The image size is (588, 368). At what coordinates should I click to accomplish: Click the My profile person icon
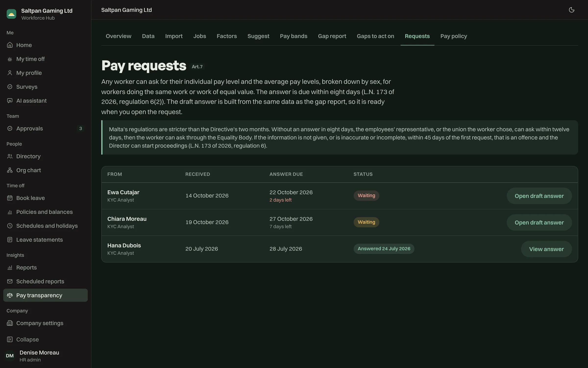coord(10,73)
